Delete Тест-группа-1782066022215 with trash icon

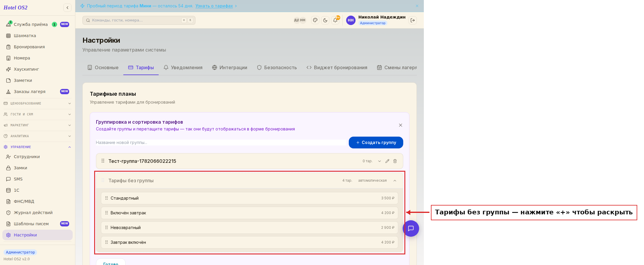pyautogui.click(x=395, y=161)
